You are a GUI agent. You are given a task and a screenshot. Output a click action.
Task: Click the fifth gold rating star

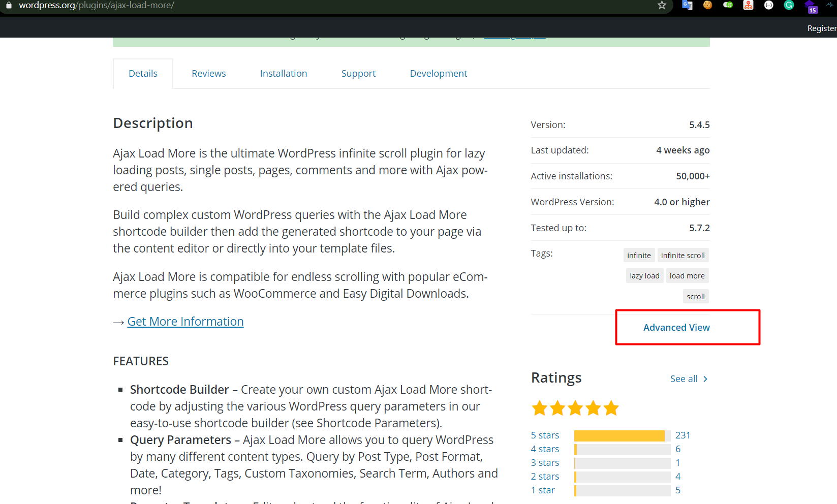pyautogui.click(x=611, y=408)
